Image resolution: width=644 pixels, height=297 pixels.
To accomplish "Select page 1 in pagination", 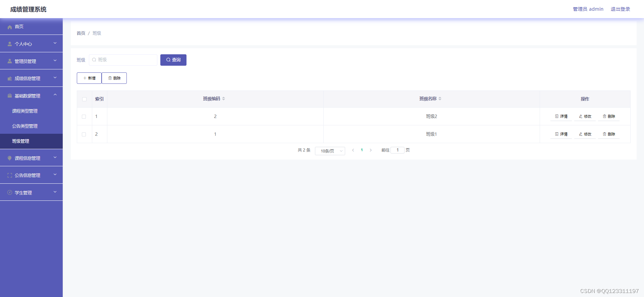I will (362, 150).
